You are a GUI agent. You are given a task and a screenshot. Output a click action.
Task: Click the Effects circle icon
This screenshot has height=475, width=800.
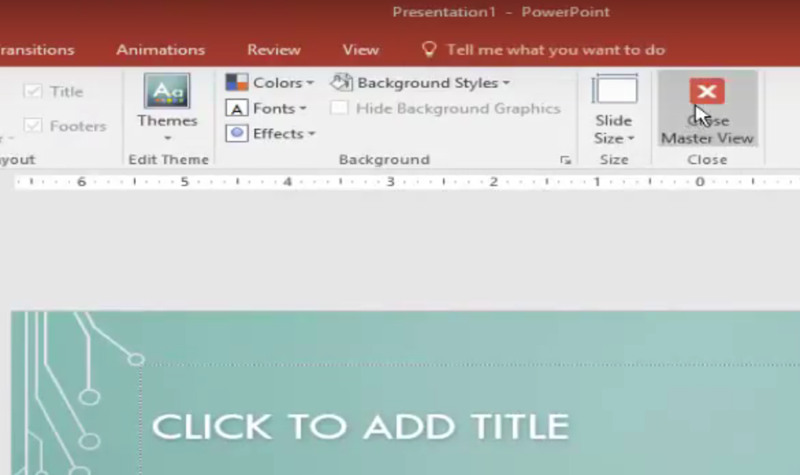[237, 134]
